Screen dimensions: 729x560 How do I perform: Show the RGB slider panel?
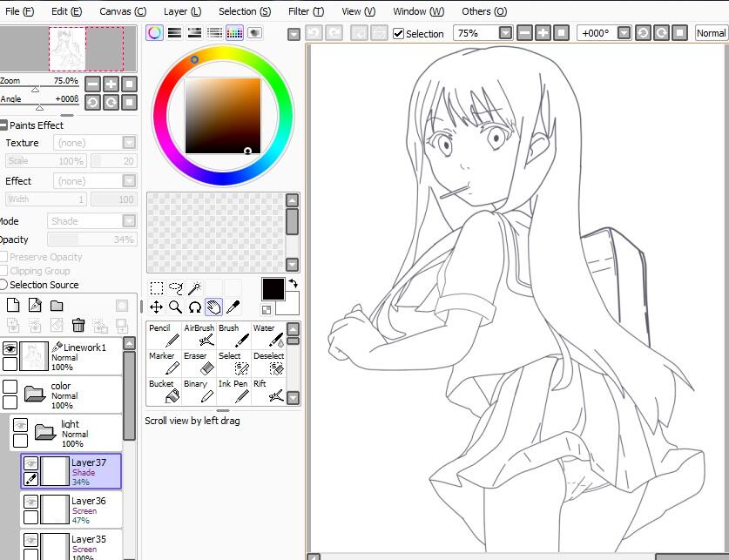(x=175, y=32)
